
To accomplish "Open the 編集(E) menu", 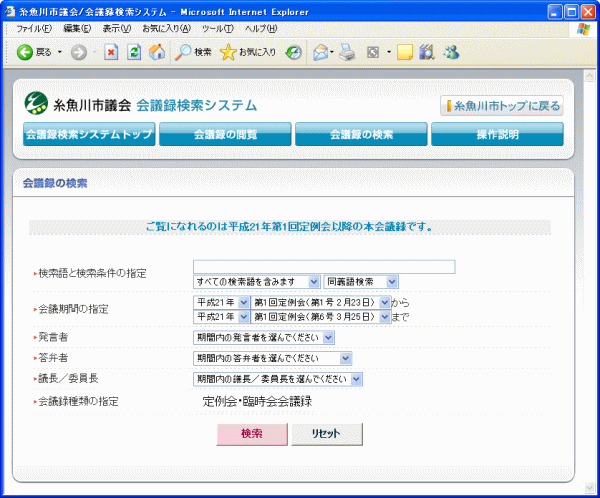I will (77, 29).
